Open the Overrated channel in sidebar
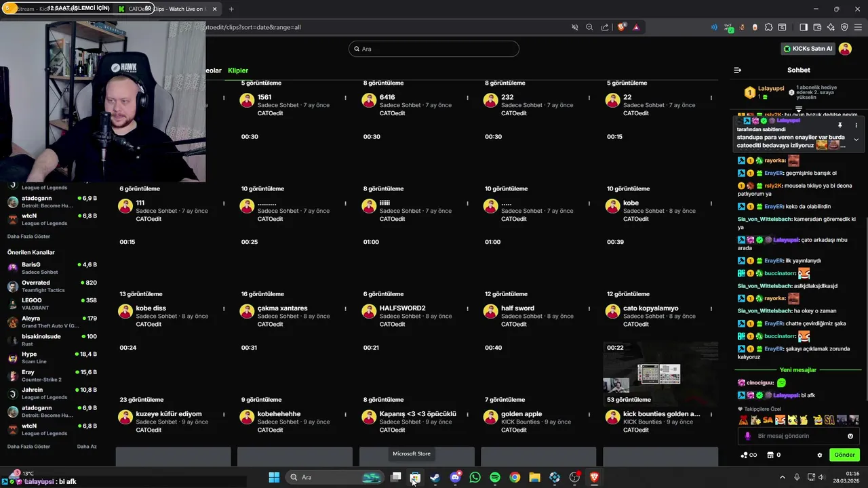The width and height of the screenshot is (868, 488). click(x=52, y=286)
